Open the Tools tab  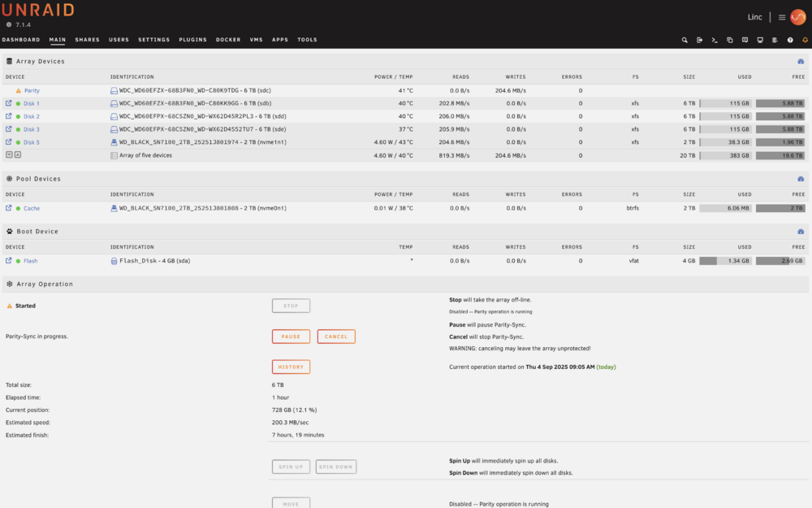coord(307,40)
